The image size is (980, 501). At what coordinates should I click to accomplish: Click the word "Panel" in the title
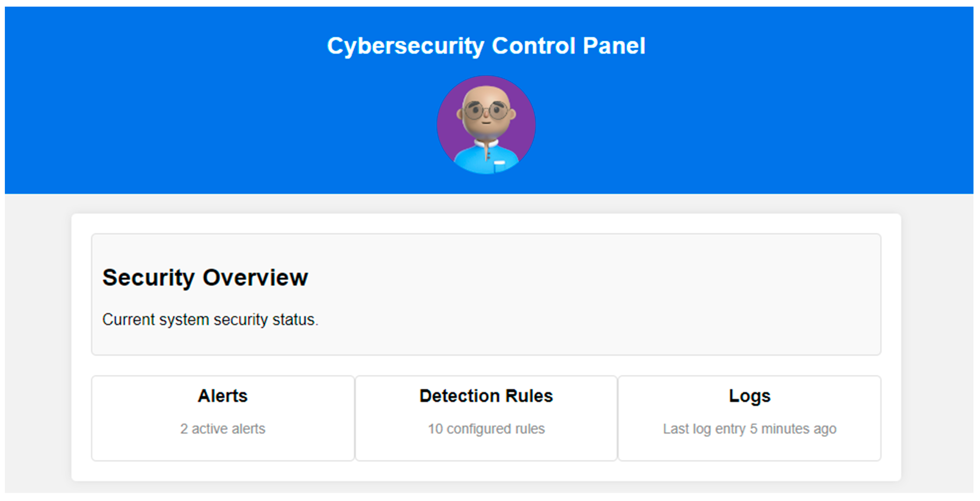point(614,46)
